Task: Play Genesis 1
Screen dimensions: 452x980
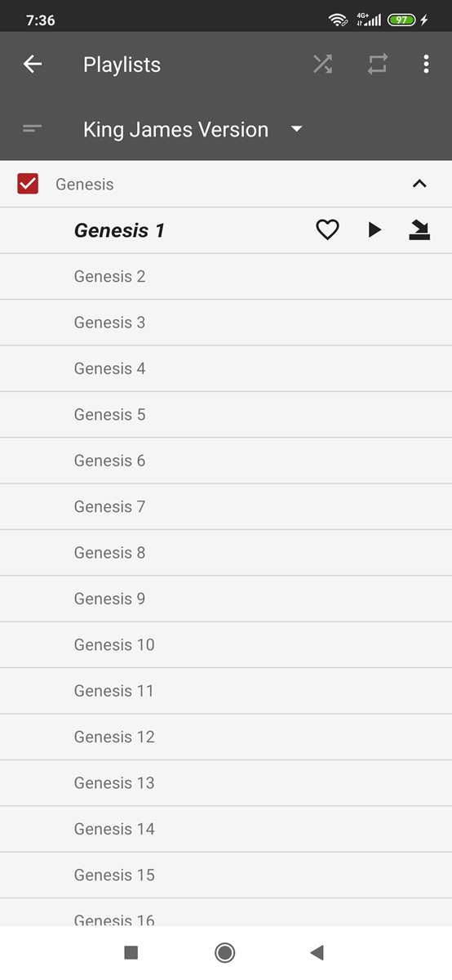Action: tap(374, 230)
